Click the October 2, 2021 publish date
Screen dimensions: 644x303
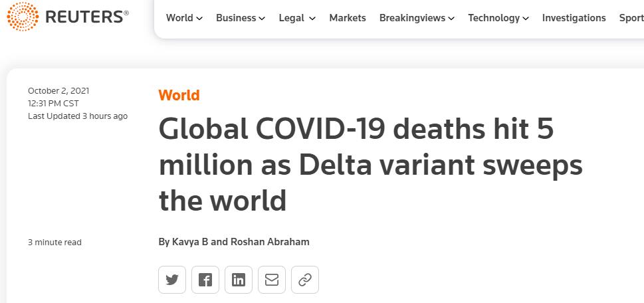click(x=58, y=90)
